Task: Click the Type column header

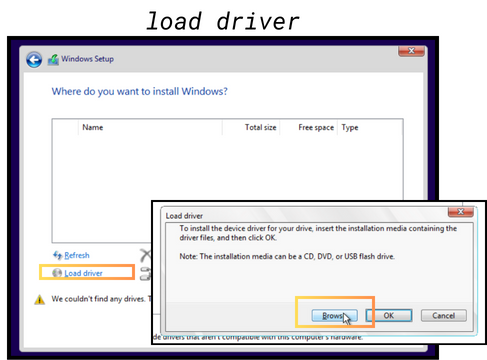Action: 370,127
